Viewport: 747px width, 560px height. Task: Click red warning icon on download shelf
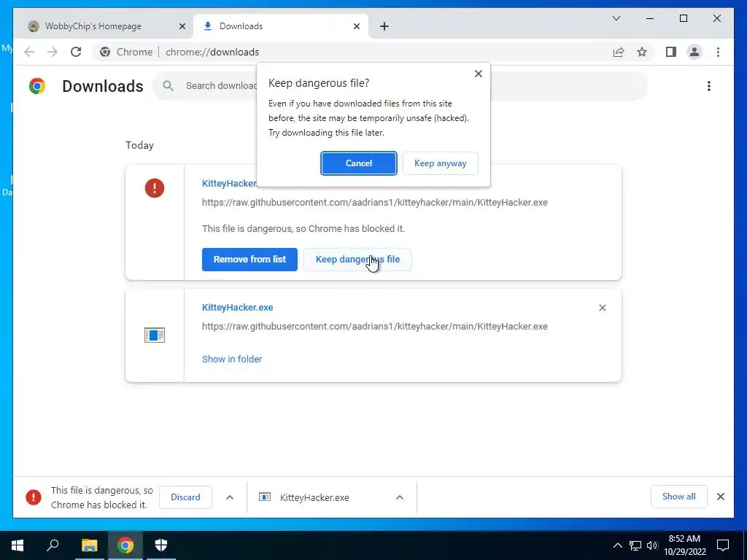click(x=34, y=497)
